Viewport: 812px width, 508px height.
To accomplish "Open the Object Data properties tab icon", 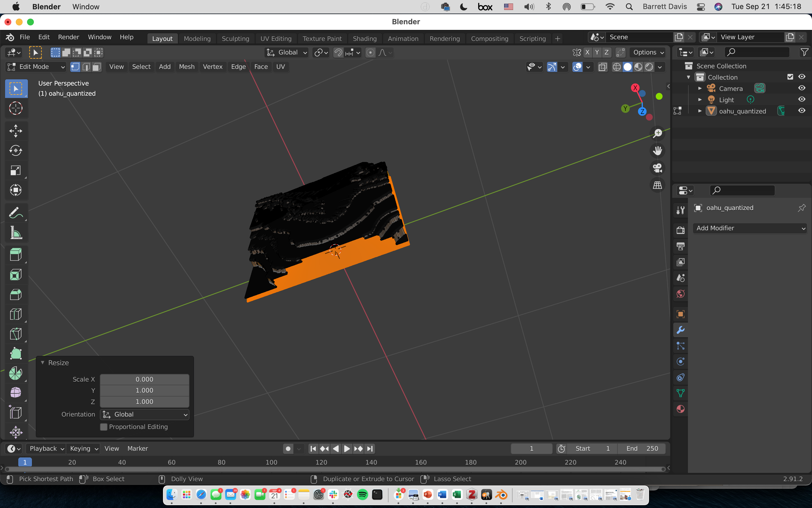I will pos(680,393).
